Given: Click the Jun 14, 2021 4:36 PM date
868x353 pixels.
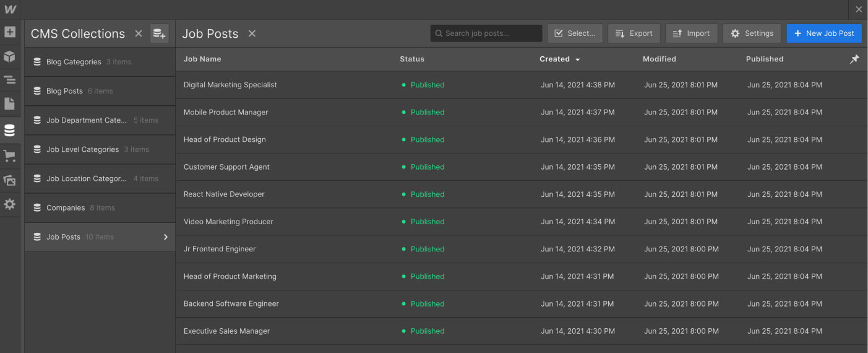Looking at the screenshot, I should tap(578, 139).
